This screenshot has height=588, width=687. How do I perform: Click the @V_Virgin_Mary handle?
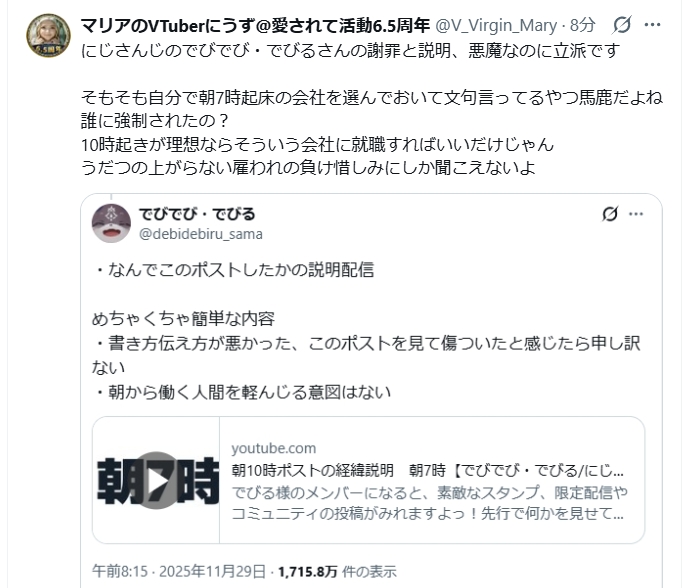(496, 25)
